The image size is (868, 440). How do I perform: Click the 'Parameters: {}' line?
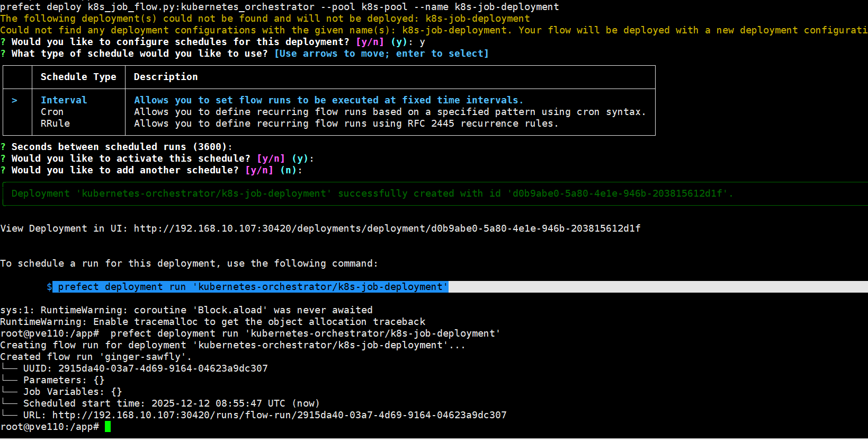click(64, 380)
